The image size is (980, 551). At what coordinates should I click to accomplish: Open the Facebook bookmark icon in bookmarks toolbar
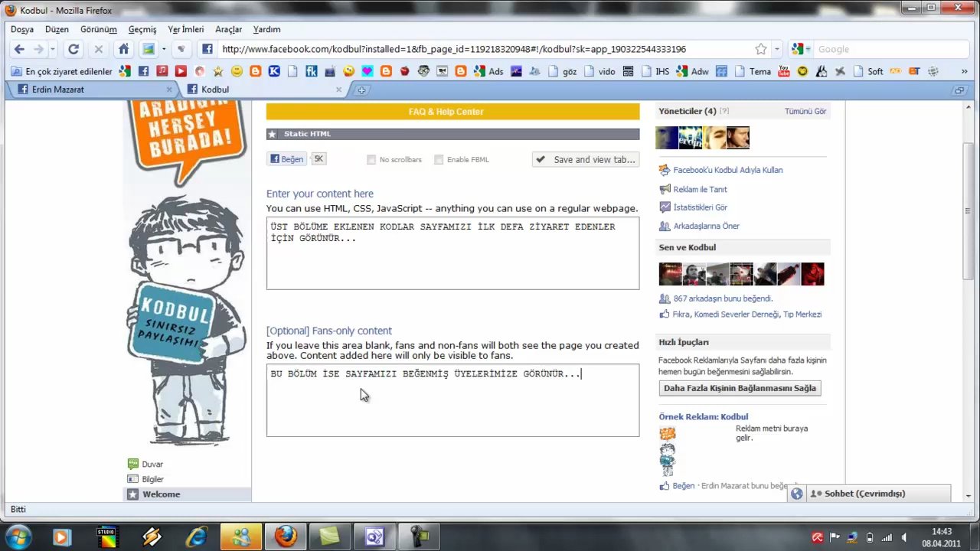click(x=143, y=71)
